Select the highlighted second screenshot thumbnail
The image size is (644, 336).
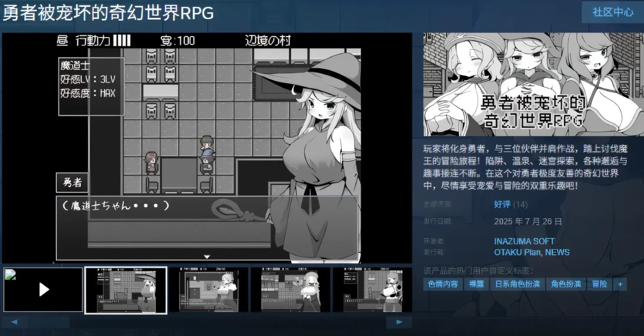(x=126, y=290)
